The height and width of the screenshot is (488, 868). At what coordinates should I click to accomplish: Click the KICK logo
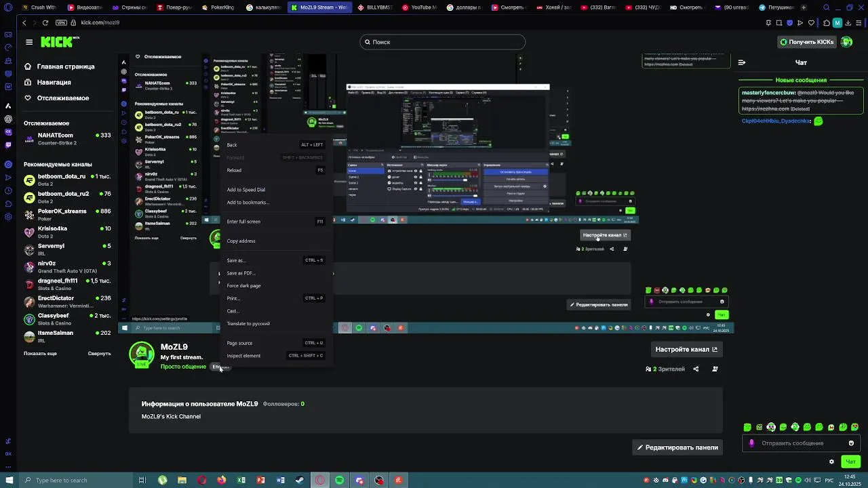point(58,42)
